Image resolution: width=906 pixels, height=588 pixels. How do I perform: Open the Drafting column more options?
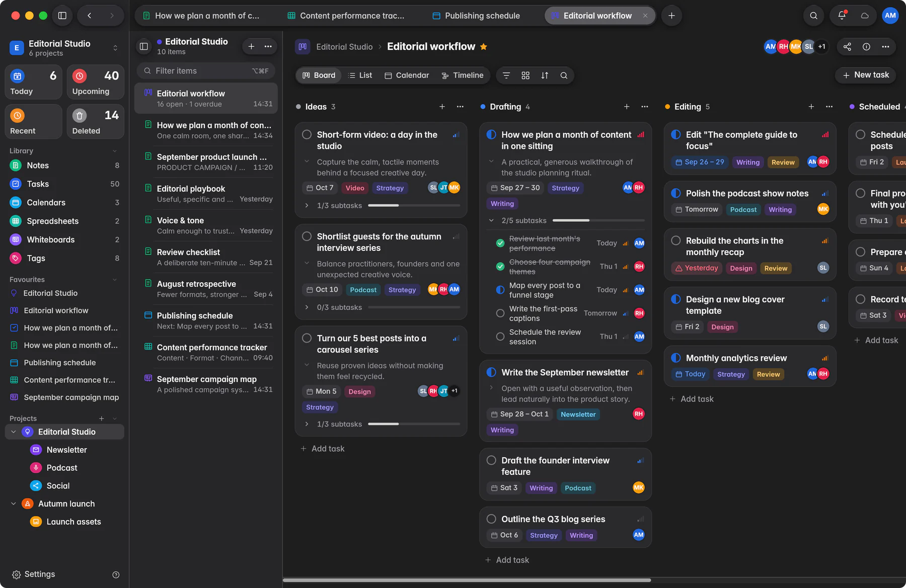click(x=645, y=107)
